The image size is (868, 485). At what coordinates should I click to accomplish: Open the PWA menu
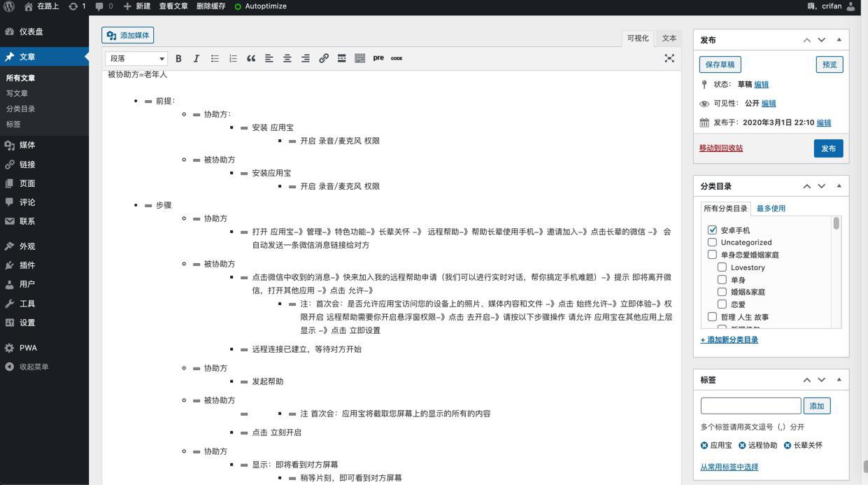[44, 348]
